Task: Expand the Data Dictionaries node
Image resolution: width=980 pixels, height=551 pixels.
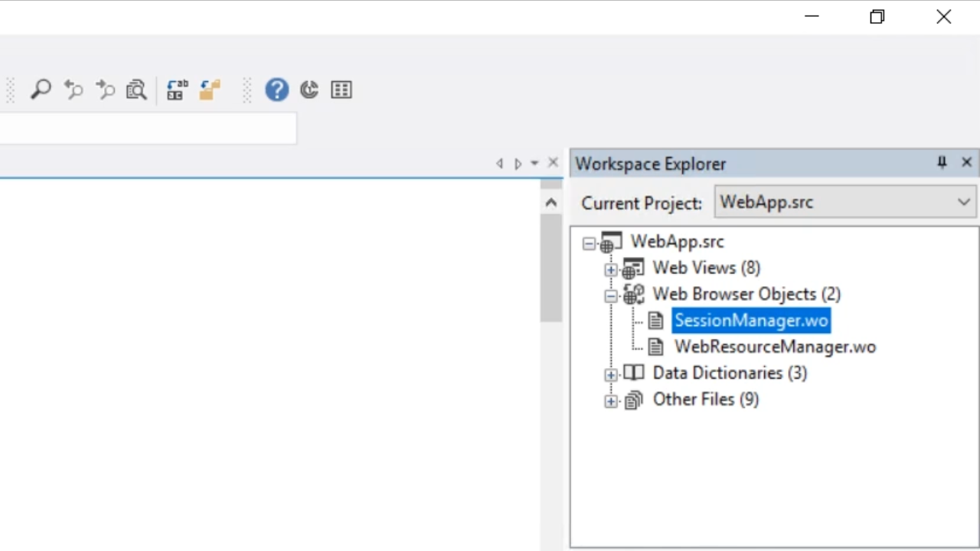Action: pyautogui.click(x=610, y=375)
